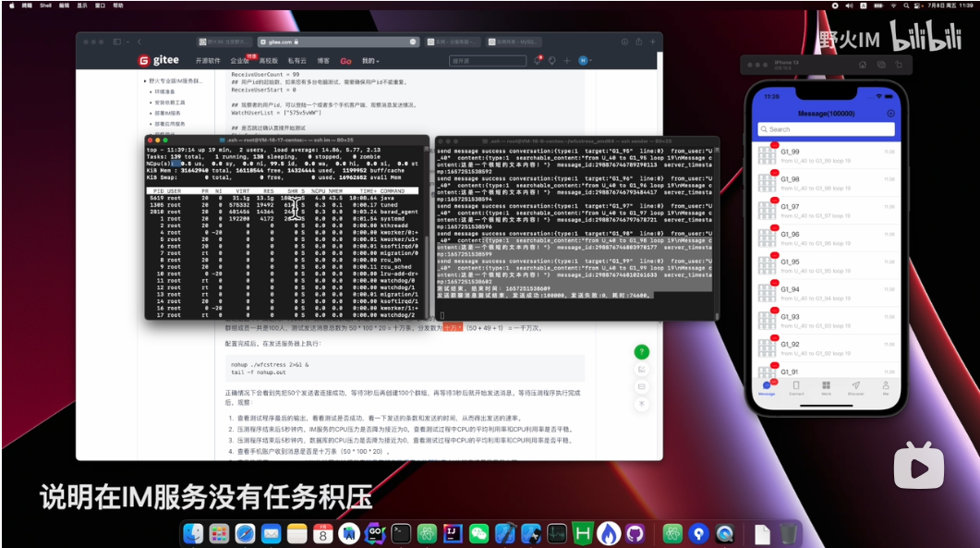Screen dimensions: 980x548
Task: Open QuickTime Player in Dock
Action: [x=724, y=533]
